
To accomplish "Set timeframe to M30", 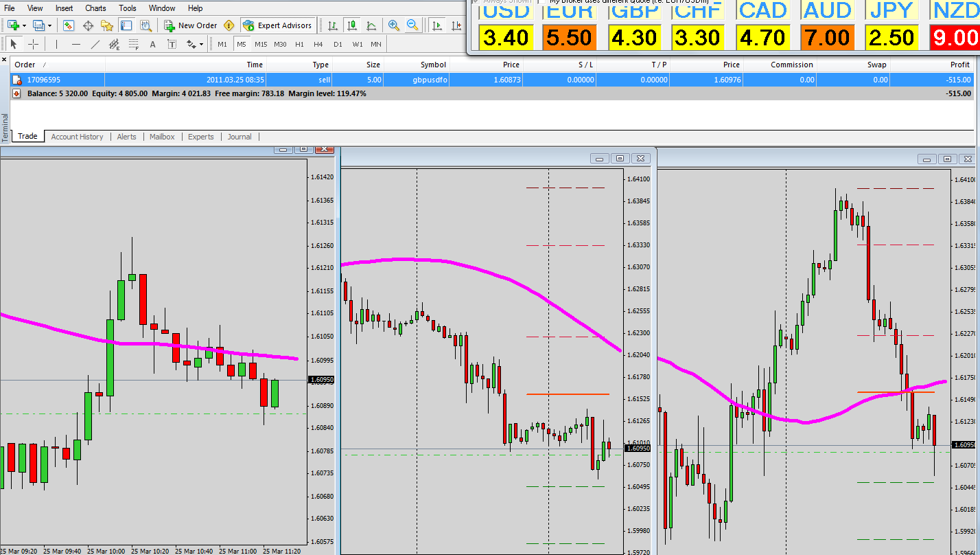I will tap(280, 44).
